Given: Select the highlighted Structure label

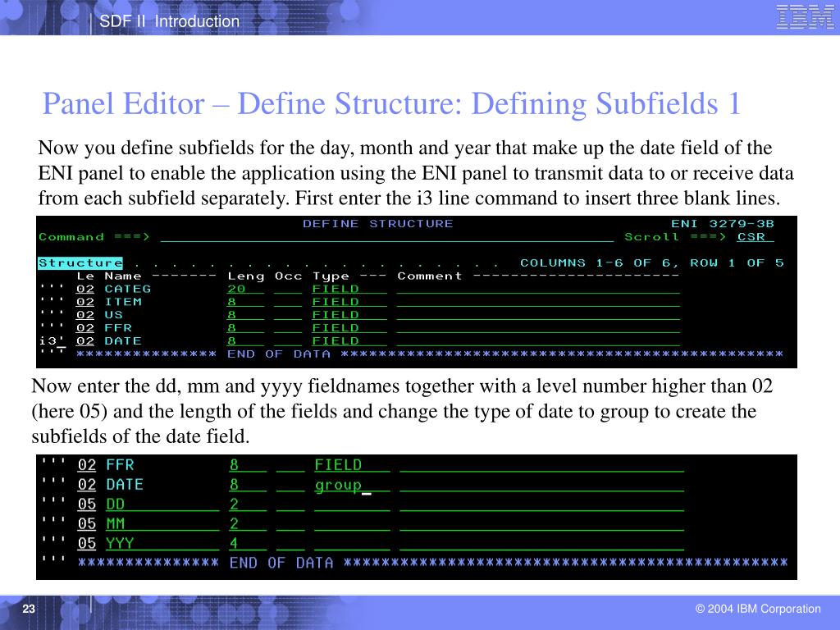Looking at the screenshot, I should [80, 263].
